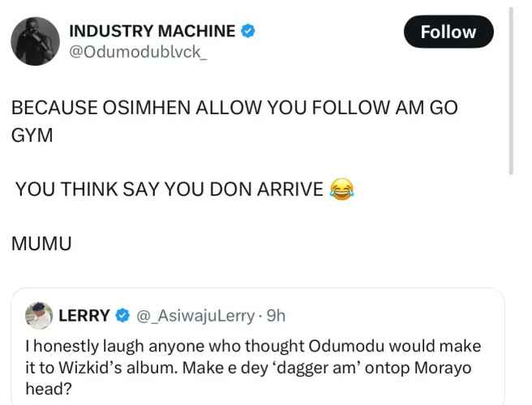
Task: Click verified badge beside INDUSTRY MACHINE
Action: click(248, 31)
